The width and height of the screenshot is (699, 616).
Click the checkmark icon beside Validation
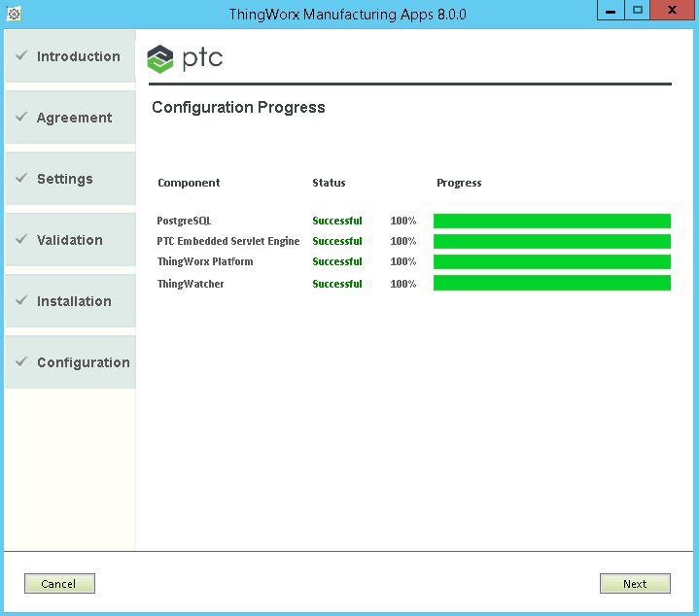click(21, 239)
